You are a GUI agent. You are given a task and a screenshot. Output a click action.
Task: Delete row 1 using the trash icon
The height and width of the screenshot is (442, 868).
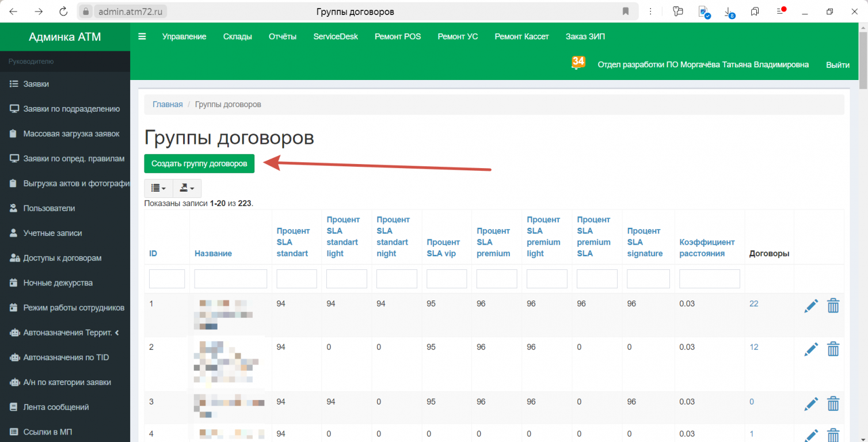tap(833, 306)
